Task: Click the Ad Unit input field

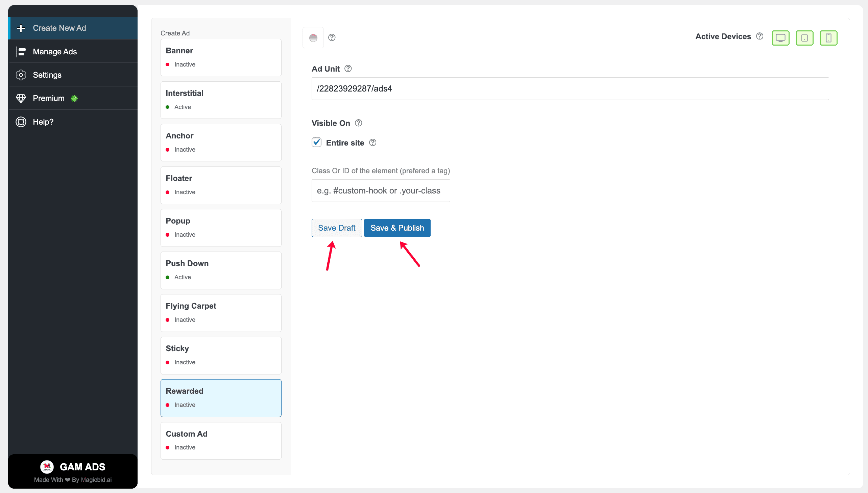Action: point(570,89)
